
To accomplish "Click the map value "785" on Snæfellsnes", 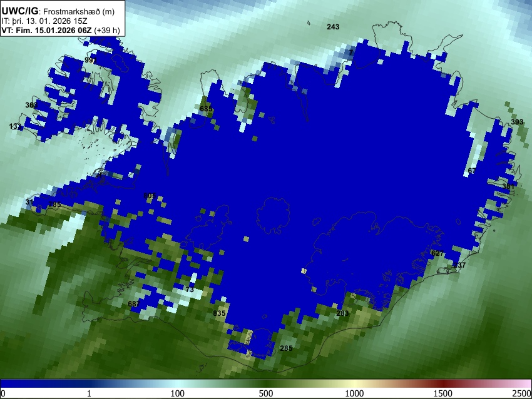I will [x=54, y=205].
